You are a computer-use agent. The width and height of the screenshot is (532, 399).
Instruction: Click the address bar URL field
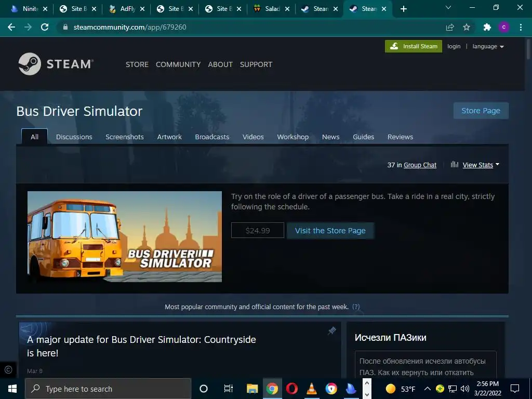[251, 27]
